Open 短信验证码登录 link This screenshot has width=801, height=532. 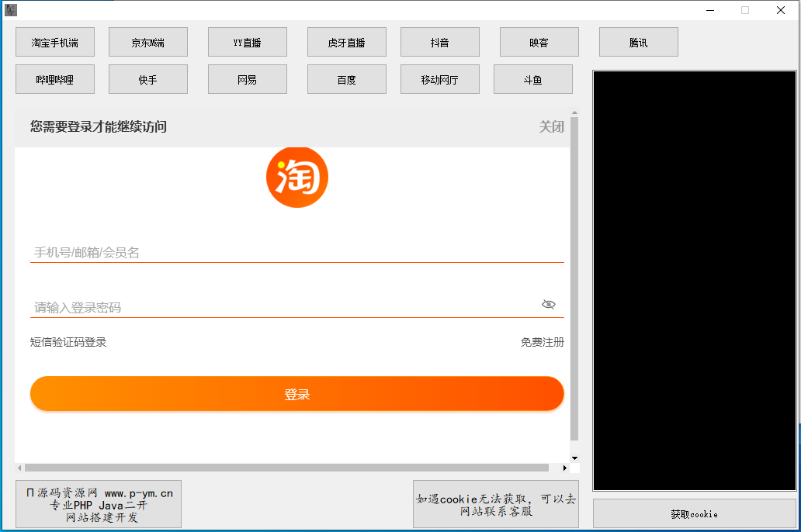pos(68,342)
